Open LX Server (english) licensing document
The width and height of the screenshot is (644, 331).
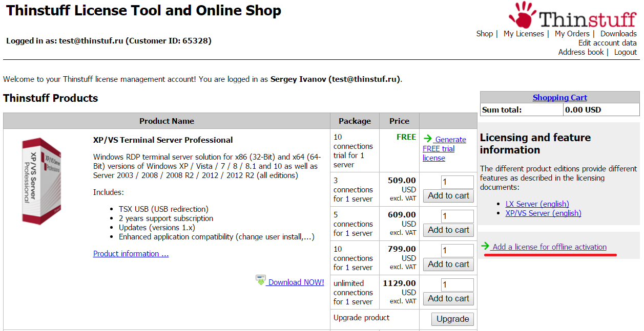pyautogui.click(x=537, y=204)
